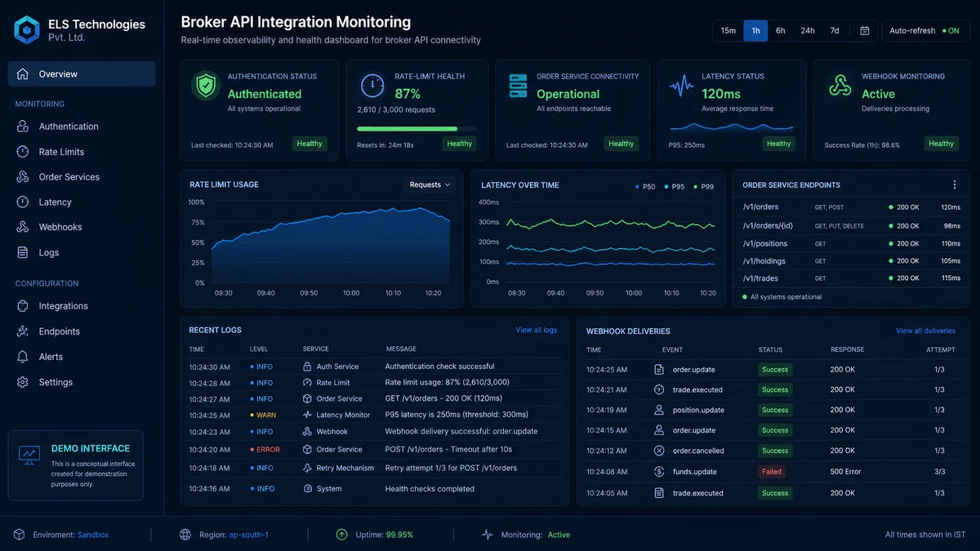980x551 pixels.
Task: Click the Retry Mechanism icon in logs
Action: click(307, 469)
